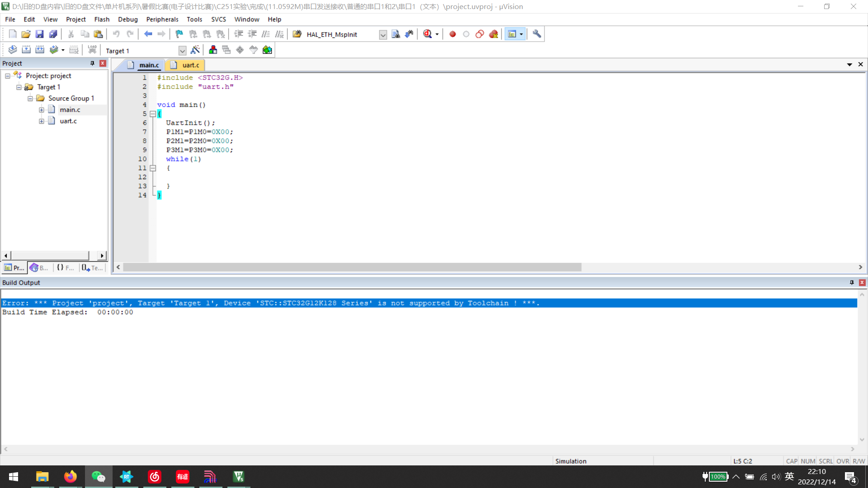Open the Debug menu
Screen dimensions: 868x488
[x=128, y=19]
